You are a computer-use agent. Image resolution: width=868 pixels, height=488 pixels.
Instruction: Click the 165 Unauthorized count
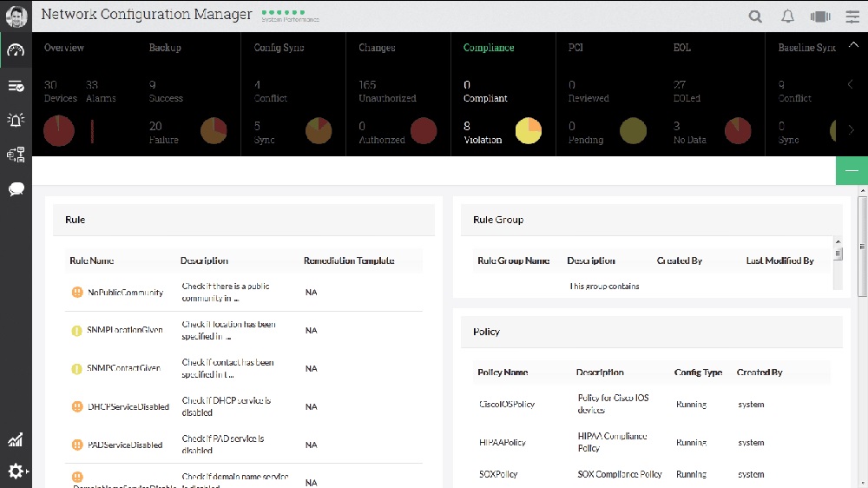pos(387,91)
